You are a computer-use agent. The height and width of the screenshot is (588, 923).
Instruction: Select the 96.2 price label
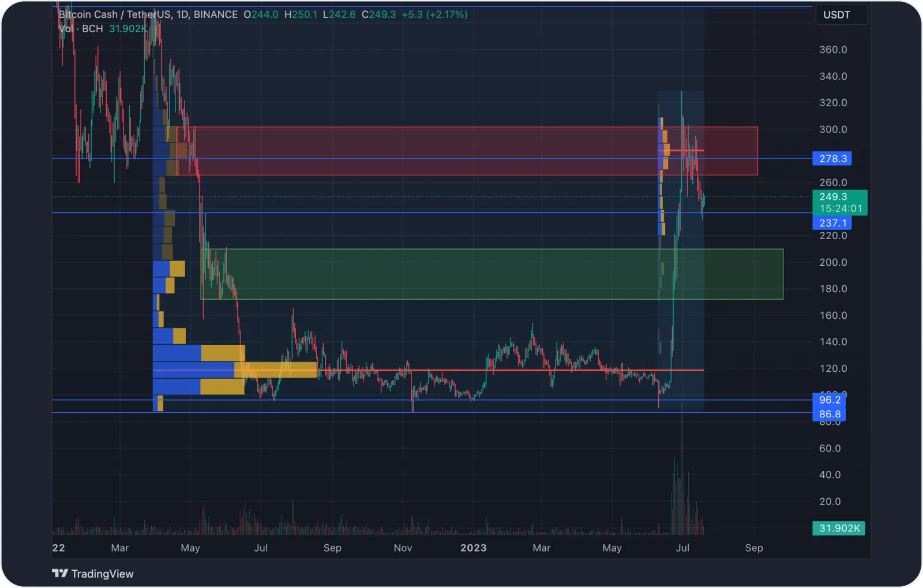(829, 399)
